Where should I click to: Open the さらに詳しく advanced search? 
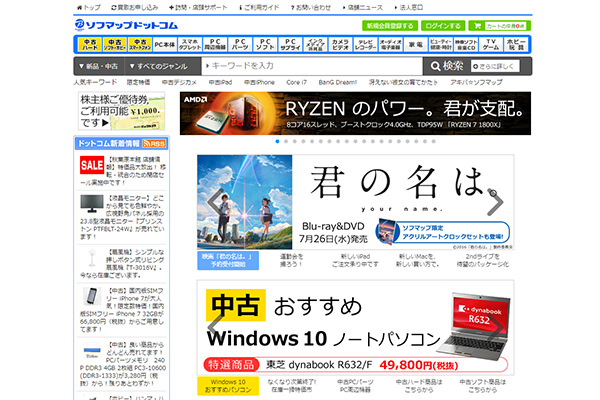tap(495, 66)
